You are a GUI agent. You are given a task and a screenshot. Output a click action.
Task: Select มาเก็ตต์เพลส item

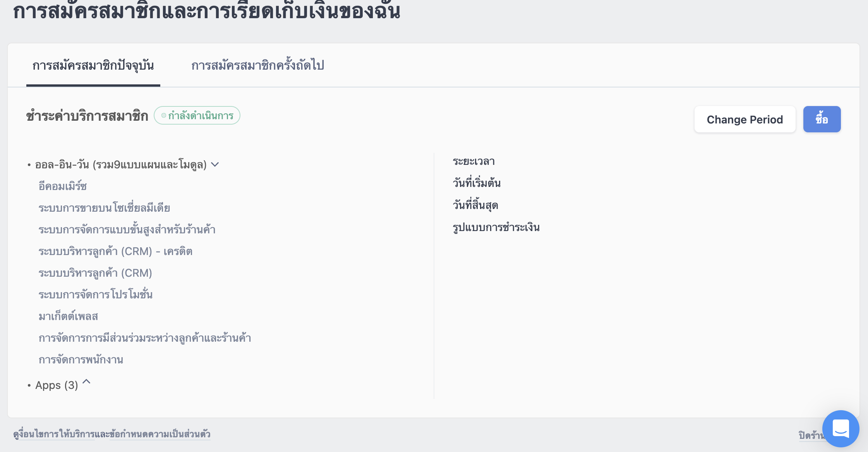68,316
